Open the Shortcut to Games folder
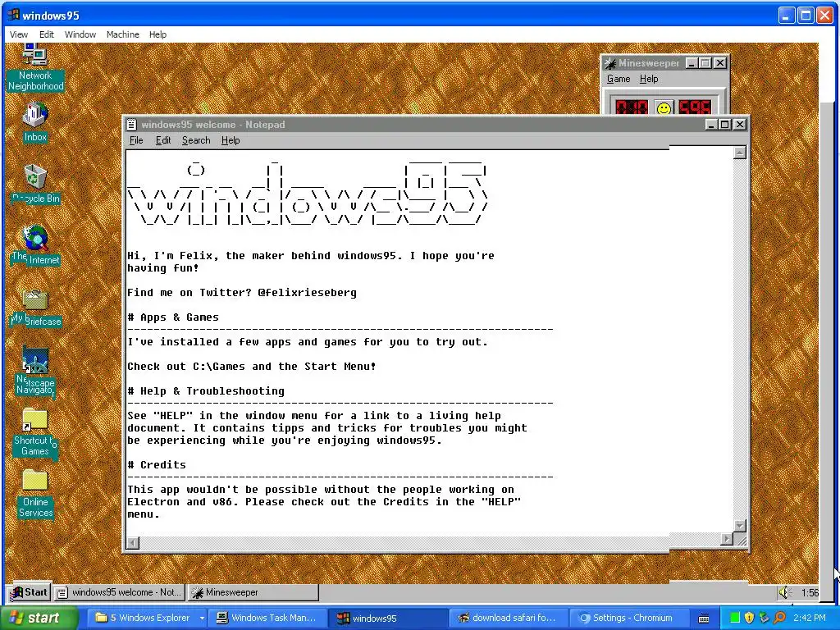 click(x=35, y=433)
